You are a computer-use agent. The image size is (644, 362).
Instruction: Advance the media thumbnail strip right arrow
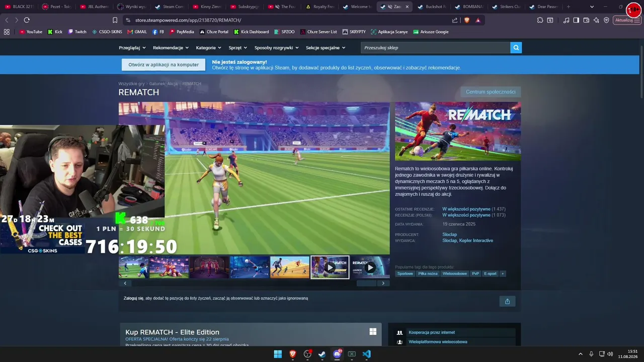(x=383, y=283)
